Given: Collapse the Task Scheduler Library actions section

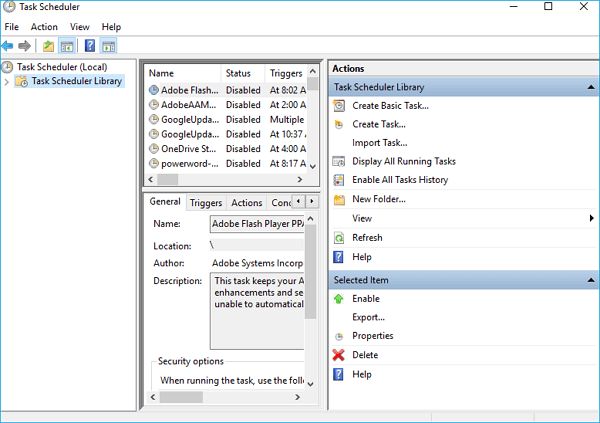Looking at the screenshot, I should pos(589,87).
